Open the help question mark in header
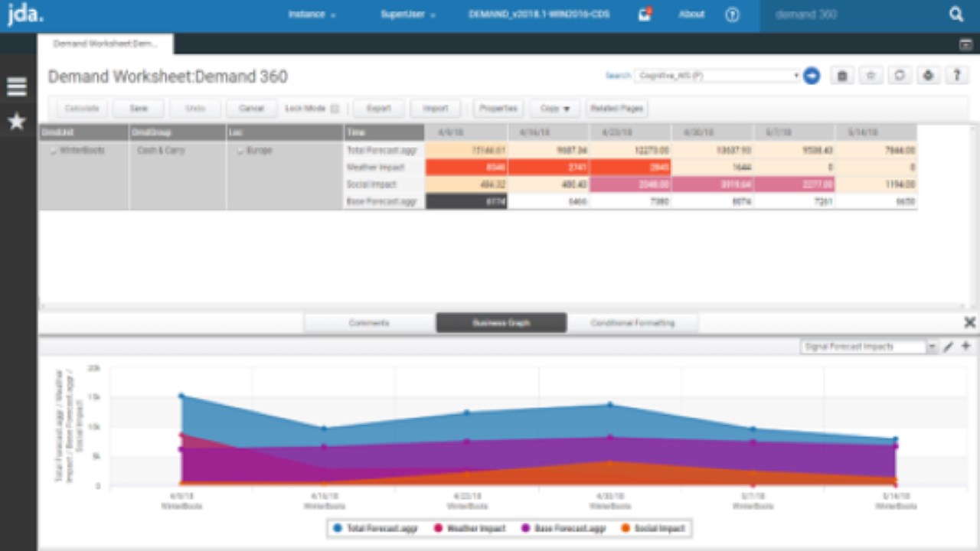This screenshot has height=551, width=980. coord(733,15)
